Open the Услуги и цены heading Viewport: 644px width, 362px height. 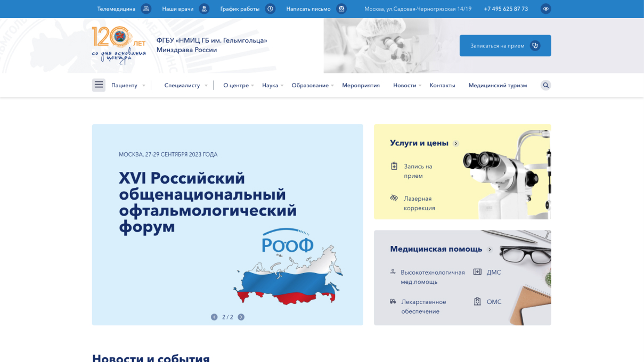[419, 143]
